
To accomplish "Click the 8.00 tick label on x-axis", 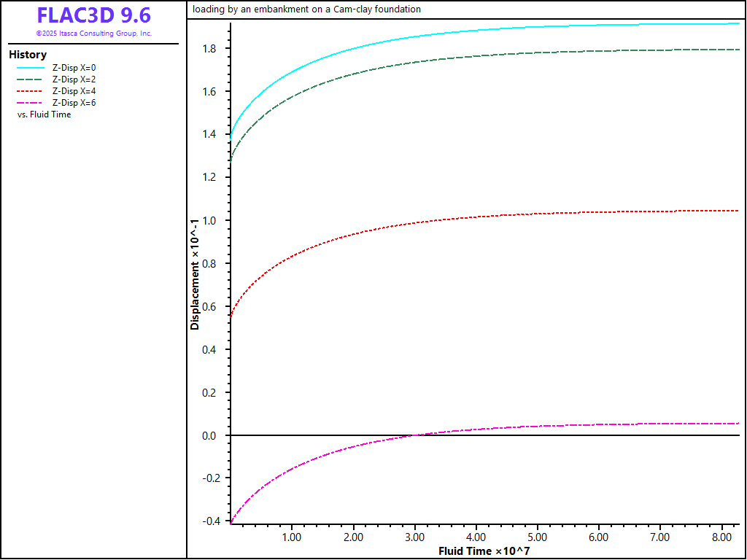I will [721, 537].
